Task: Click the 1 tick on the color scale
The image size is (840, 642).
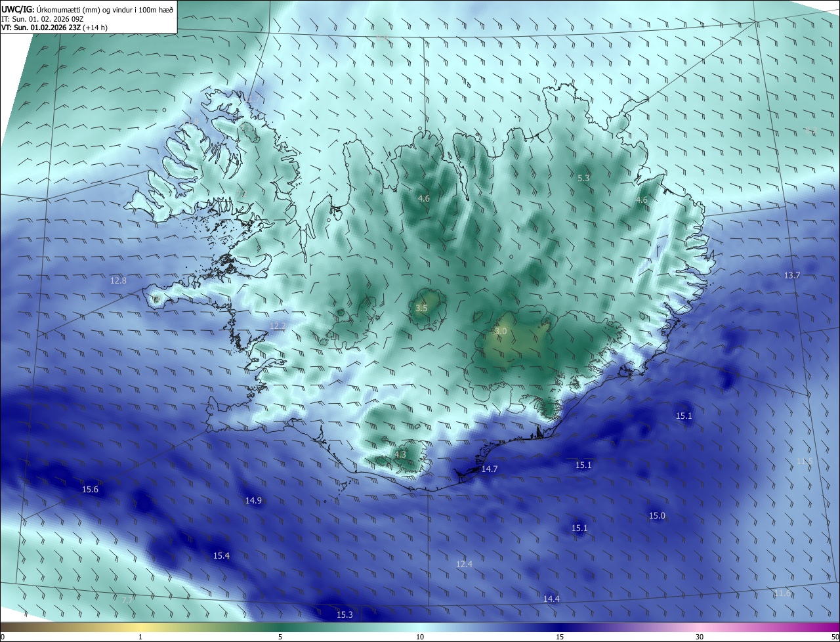Action: pyautogui.click(x=140, y=637)
